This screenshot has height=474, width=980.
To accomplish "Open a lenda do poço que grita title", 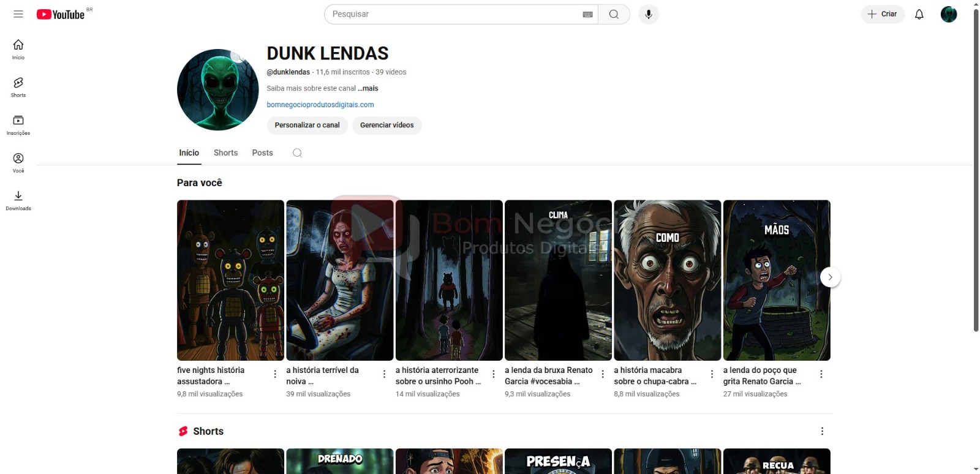I will coord(762,375).
